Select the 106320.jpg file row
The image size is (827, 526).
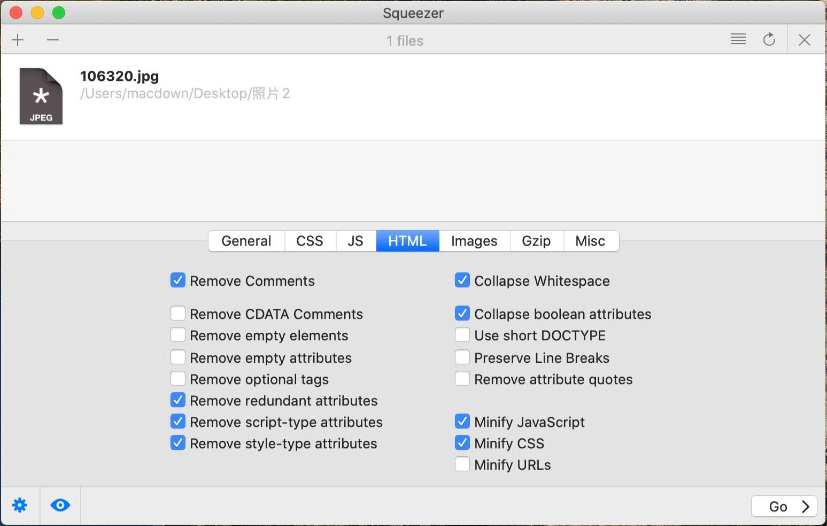(414, 97)
